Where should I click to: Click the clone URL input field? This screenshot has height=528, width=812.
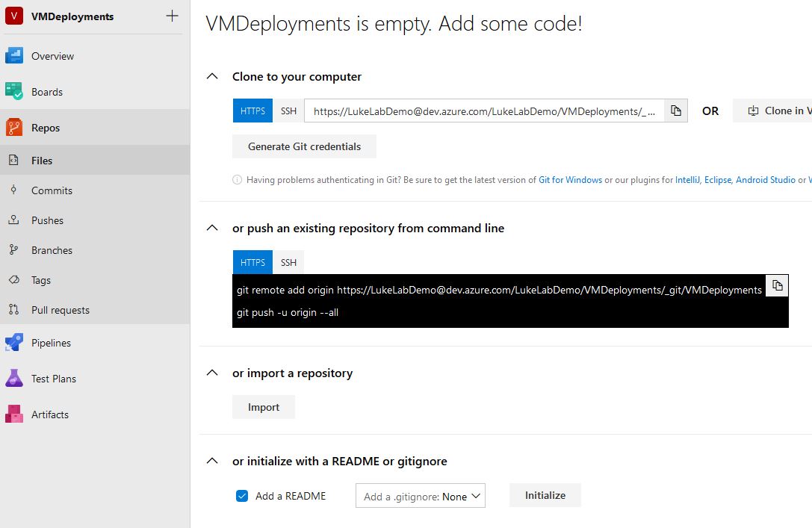[485, 111]
